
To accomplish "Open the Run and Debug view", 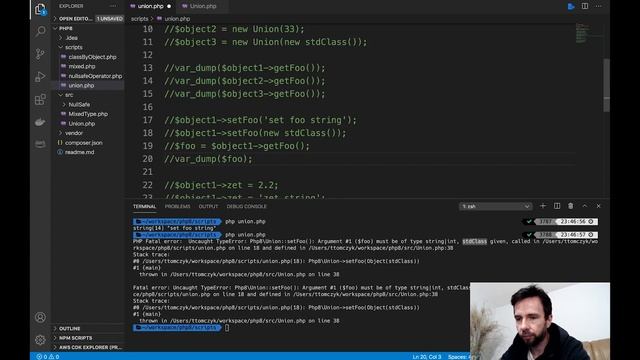I will click(x=40, y=77).
